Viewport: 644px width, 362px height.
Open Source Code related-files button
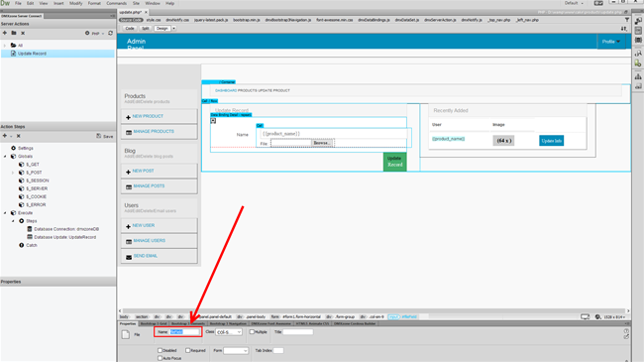[131, 20]
